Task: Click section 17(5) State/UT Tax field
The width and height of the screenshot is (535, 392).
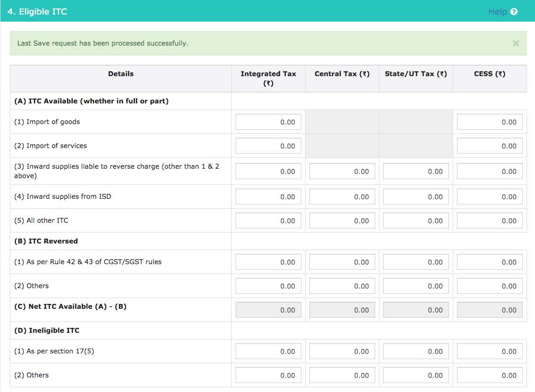Action: click(x=416, y=351)
